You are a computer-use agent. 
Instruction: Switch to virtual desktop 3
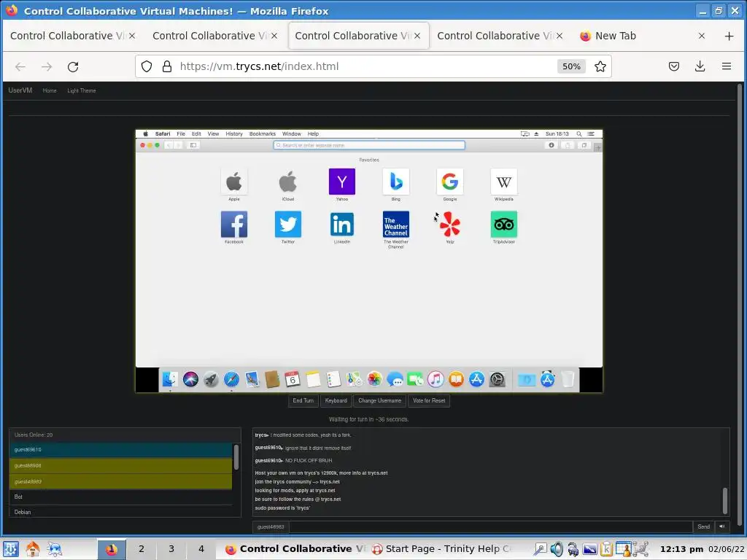click(x=171, y=548)
